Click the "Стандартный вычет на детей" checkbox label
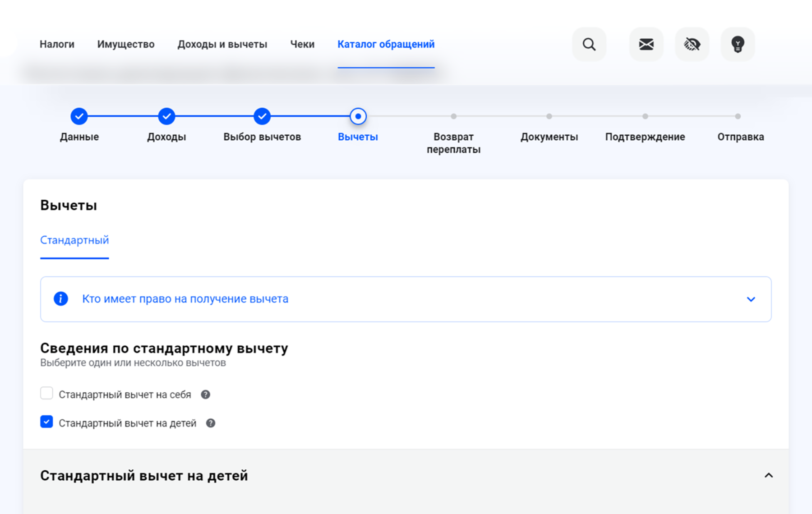 coord(128,423)
